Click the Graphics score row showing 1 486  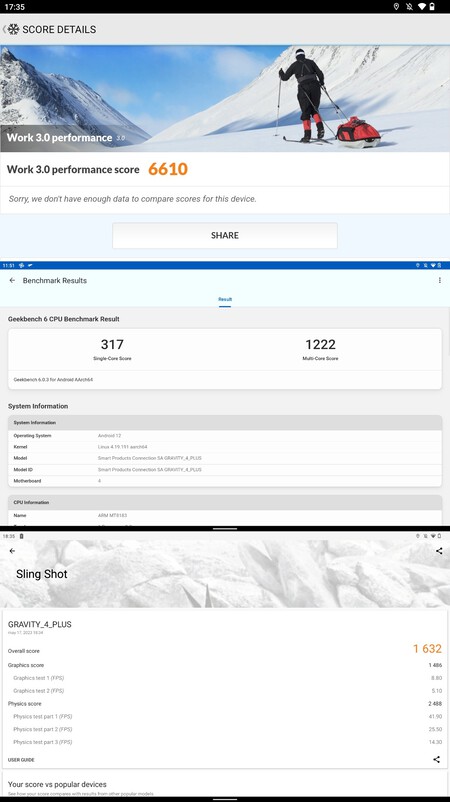click(x=225, y=665)
